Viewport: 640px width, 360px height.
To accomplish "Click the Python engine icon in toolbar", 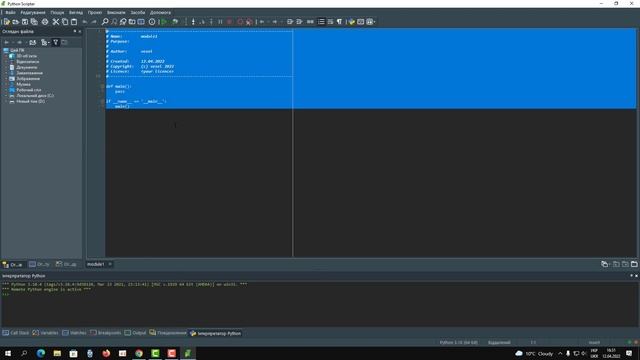I will [351, 22].
